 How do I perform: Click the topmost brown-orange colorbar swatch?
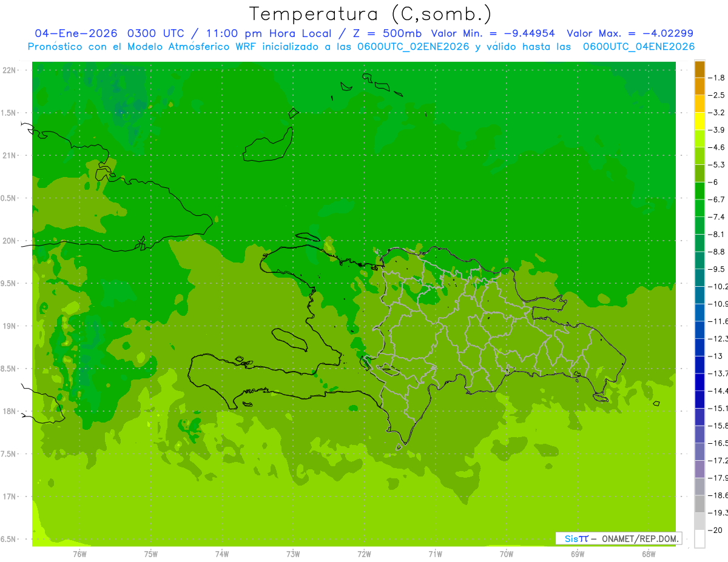coord(699,69)
